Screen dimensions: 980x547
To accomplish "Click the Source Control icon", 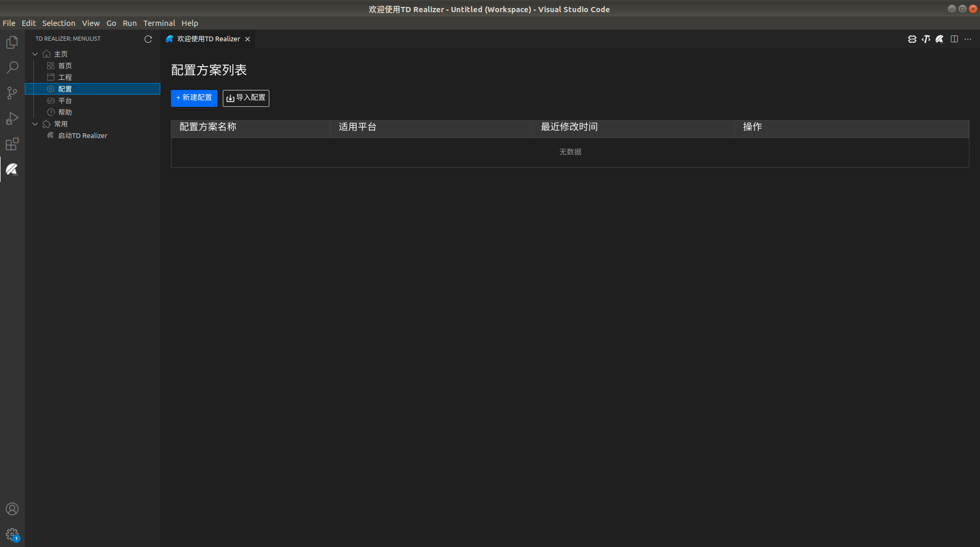I will 12,93.
